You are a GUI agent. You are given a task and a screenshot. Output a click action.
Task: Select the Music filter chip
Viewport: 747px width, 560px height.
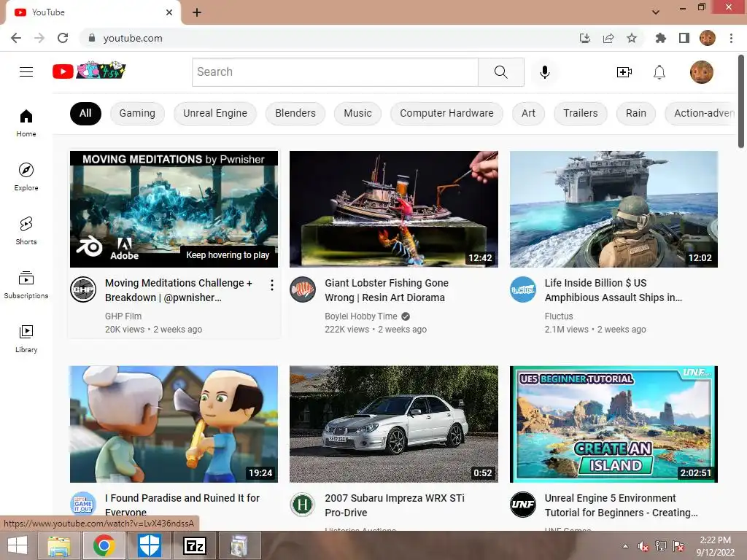357,113
